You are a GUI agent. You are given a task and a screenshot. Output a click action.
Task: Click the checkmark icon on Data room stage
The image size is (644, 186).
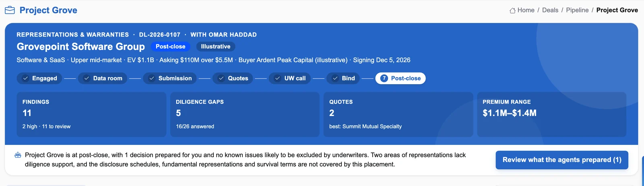point(87,79)
